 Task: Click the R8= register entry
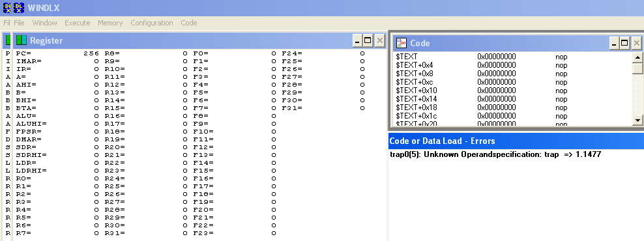[x=146, y=53]
